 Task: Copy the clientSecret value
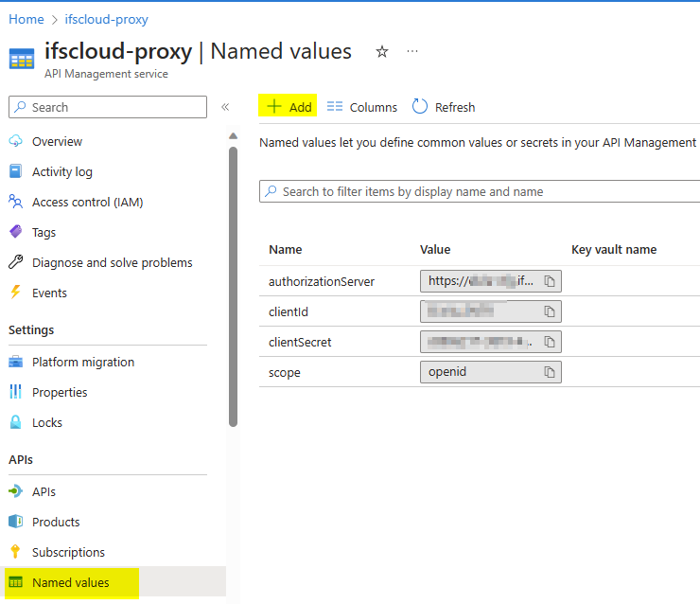click(x=549, y=342)
